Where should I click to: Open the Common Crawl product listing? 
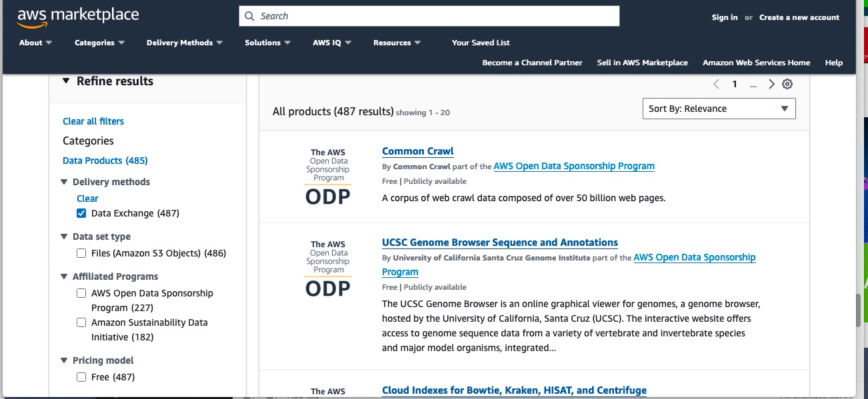click(x=417, y=151)
